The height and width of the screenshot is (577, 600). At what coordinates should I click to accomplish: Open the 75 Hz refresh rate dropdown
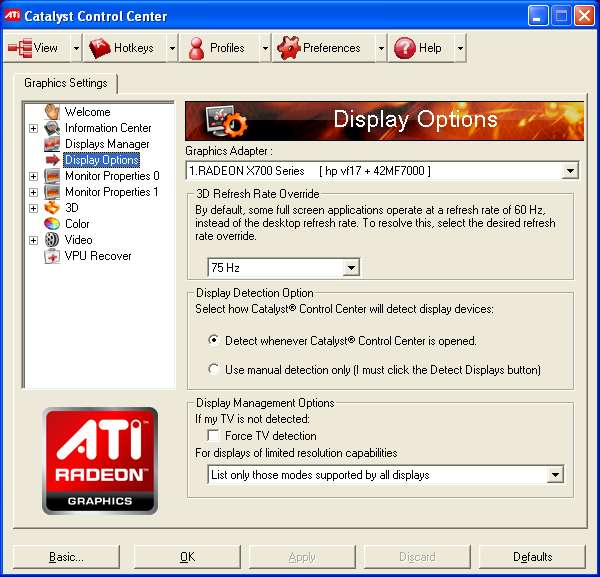coord(350,268)
